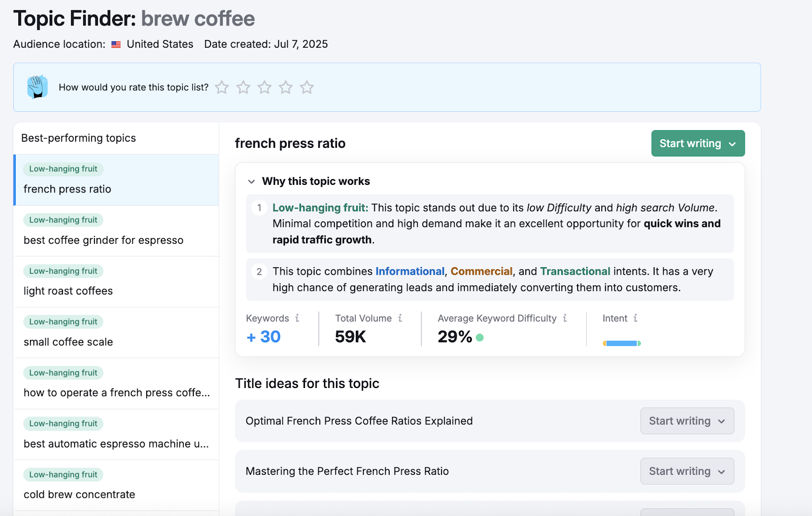
Task: Rate the topic list three stars
Action: point(264,87)
